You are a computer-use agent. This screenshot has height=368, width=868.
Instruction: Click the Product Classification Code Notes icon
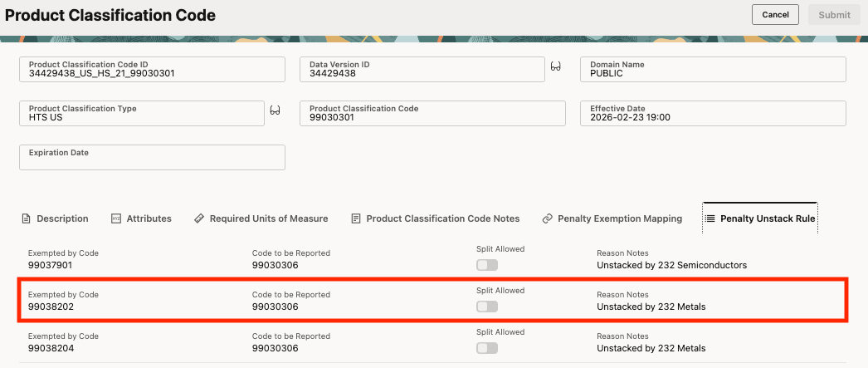click(356, 218)
